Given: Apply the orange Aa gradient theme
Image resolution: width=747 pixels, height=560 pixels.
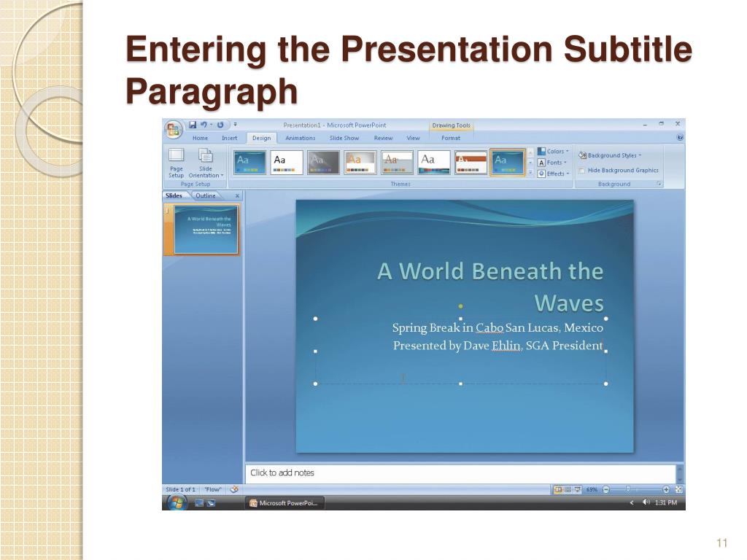Looking at the screenshot, I should [360, 163].
